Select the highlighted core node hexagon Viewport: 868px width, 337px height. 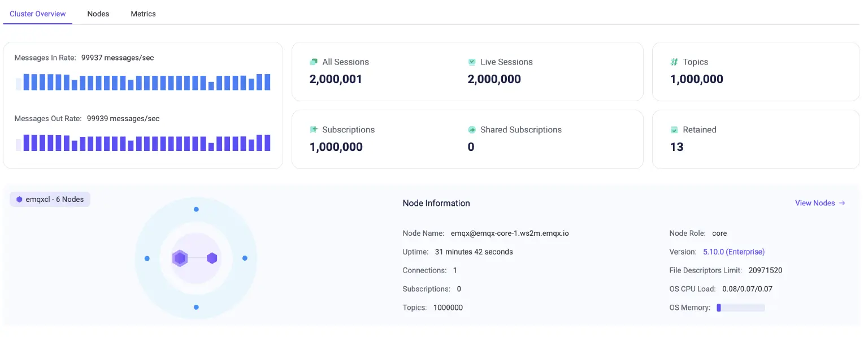click(x=180, y=258)
